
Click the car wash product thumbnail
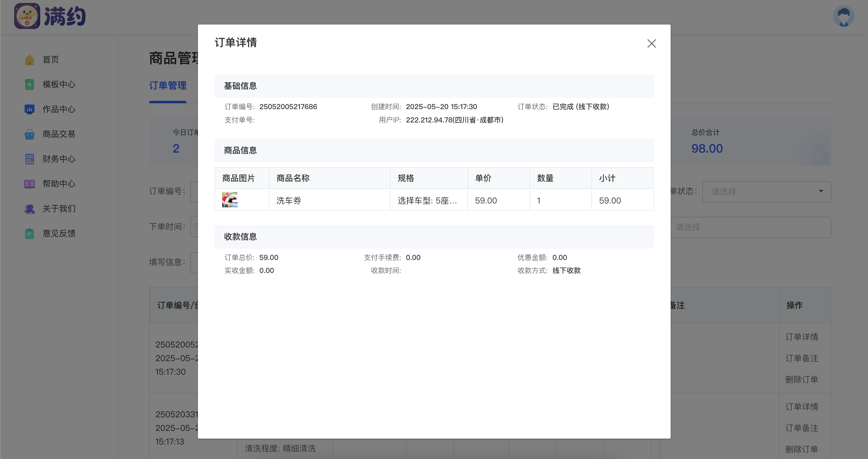click(230, 200)
